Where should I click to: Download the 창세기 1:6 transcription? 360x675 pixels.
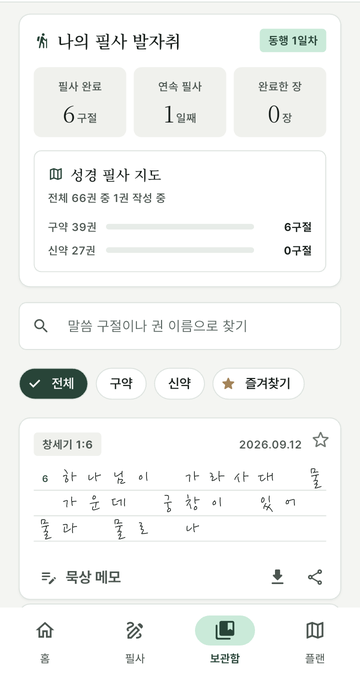click(278, 577)
